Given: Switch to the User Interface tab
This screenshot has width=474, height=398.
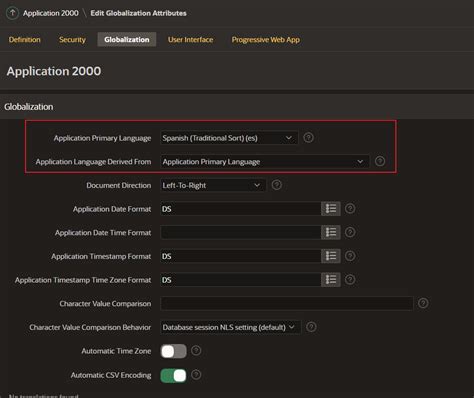Looking at the screenshot, I should coord(190,40).
